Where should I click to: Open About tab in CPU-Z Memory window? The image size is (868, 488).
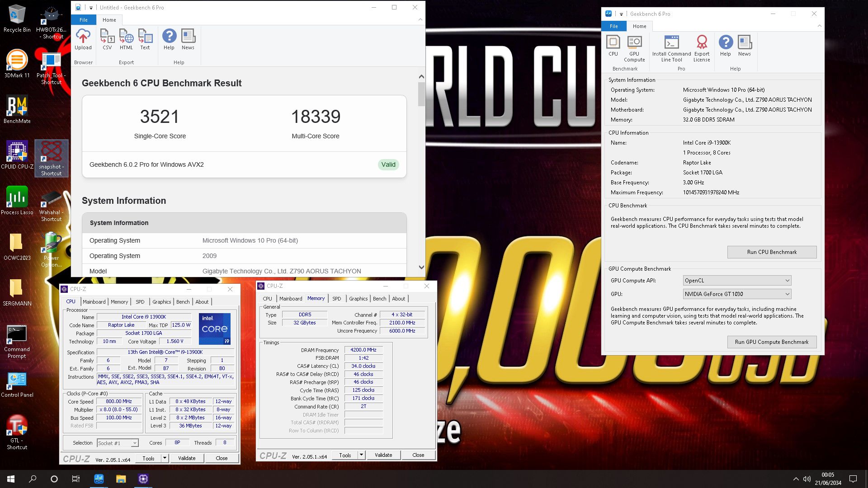point(399,299)
